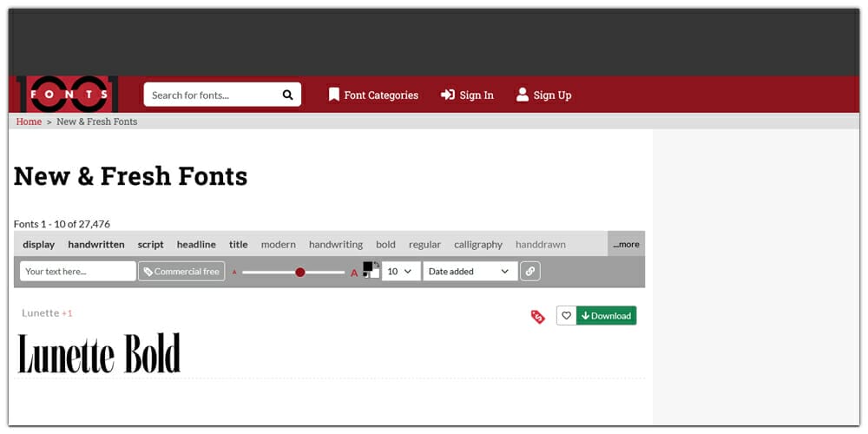Go to the Home breadcrumb link
This screenshot has width=868, height=434.
point(29,122)
